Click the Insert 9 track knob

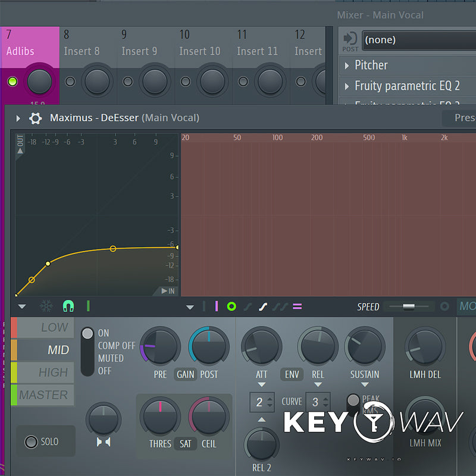155,82
